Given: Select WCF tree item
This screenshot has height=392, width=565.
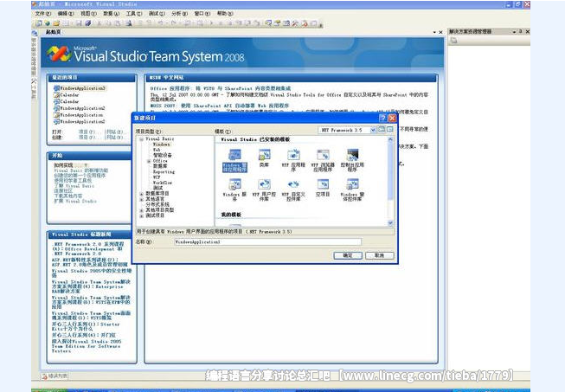Looking at the screenshot, I should 157,177.
